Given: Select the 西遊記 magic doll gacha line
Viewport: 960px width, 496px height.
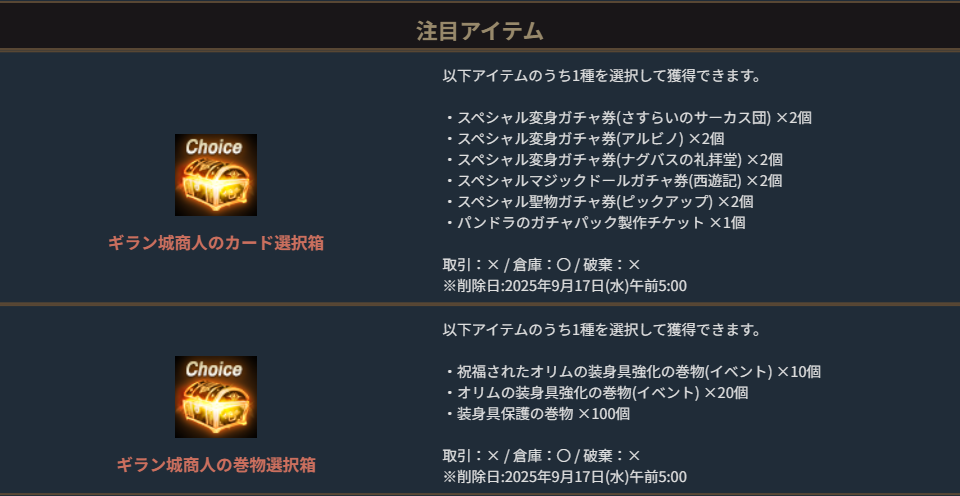Looking at the screenshot, I should point(612,181).
